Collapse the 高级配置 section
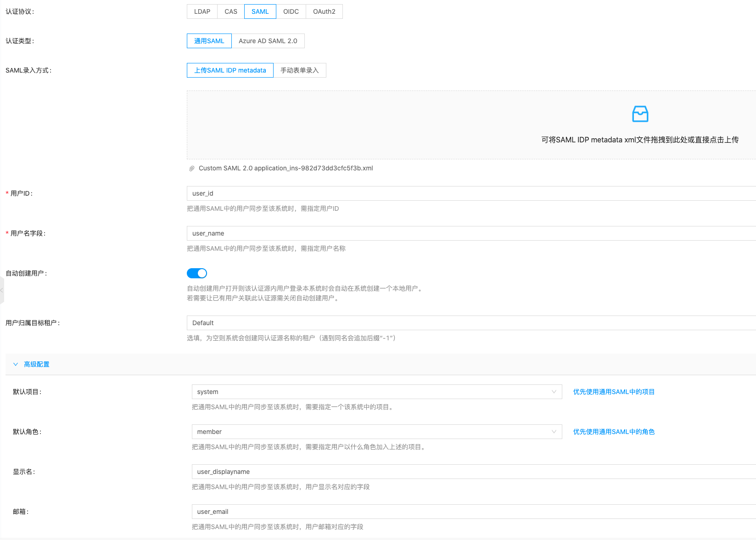Screen dimensions: 756x541 pyautogui.click(x=37, y=364)
